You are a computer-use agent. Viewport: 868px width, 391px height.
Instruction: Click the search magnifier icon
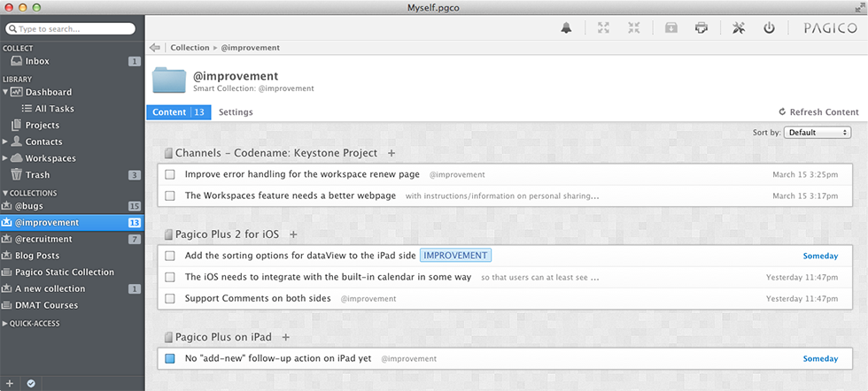click(12, 29)
